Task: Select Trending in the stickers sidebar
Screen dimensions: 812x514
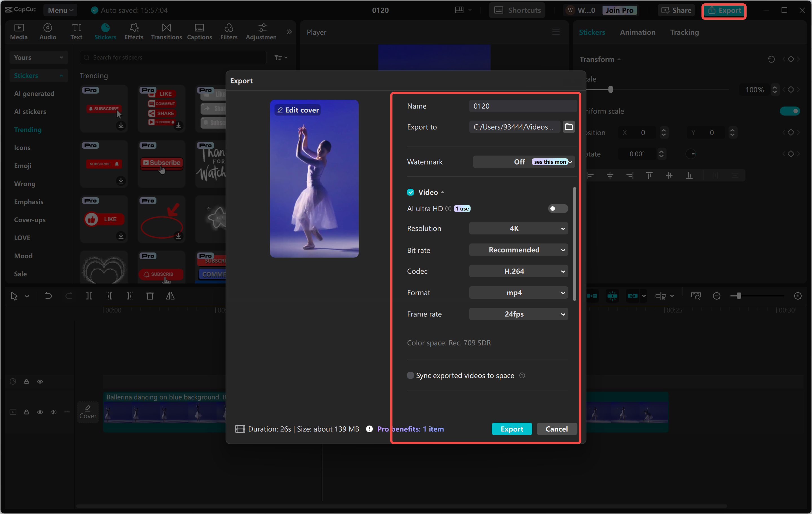Action: pyautogui.click(x=28, y=129)
